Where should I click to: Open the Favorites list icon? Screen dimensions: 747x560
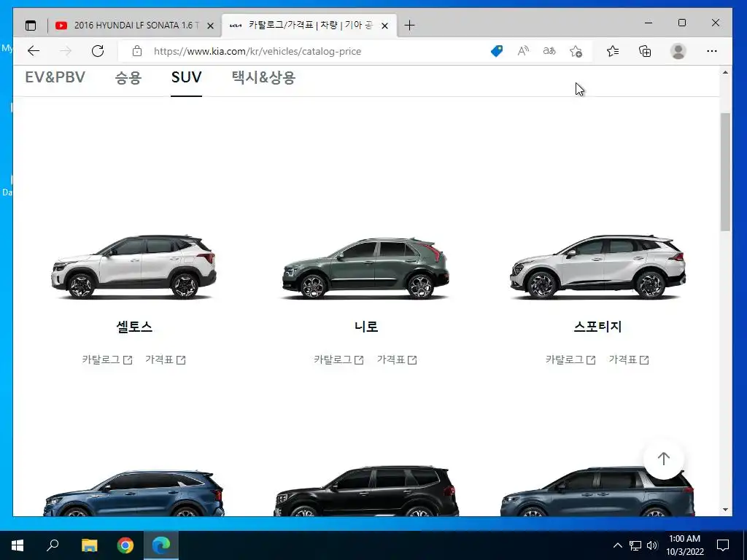click(613, 51)
